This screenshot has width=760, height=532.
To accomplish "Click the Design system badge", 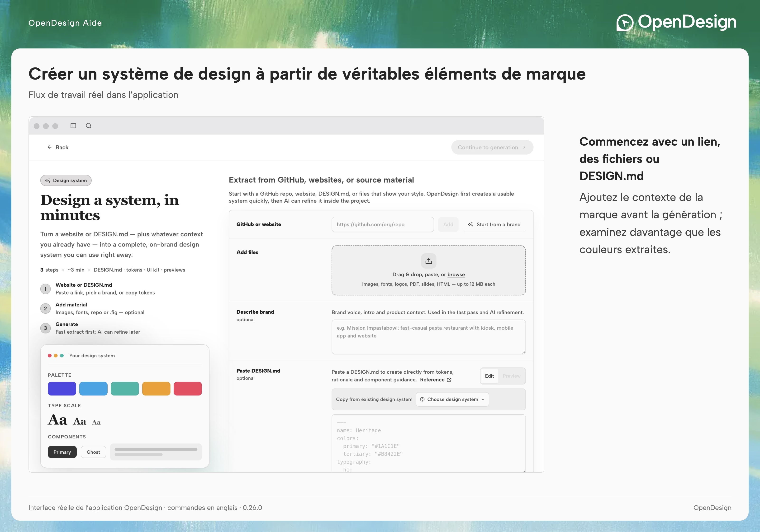I will point(66,180).
